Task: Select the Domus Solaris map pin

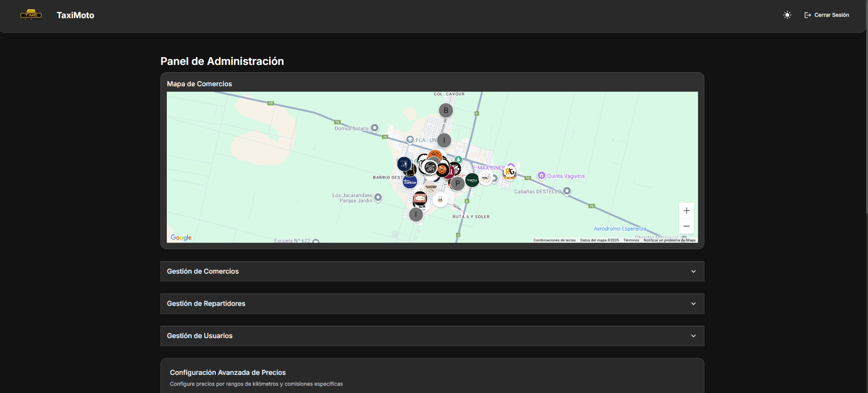Action: 374,128
